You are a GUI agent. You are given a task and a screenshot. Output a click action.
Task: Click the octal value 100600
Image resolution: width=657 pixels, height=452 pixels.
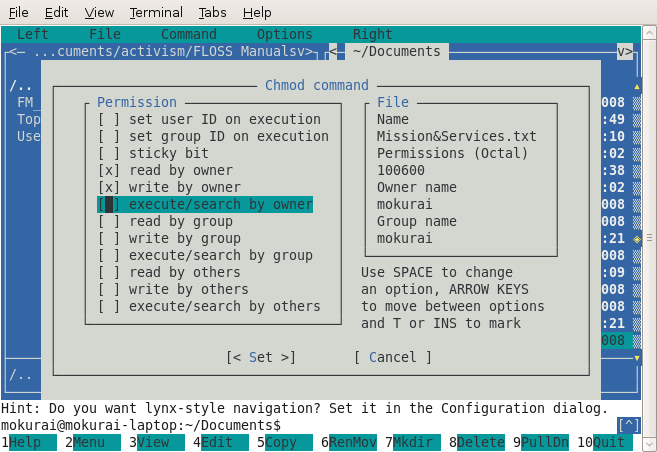(x=401, y=170)
